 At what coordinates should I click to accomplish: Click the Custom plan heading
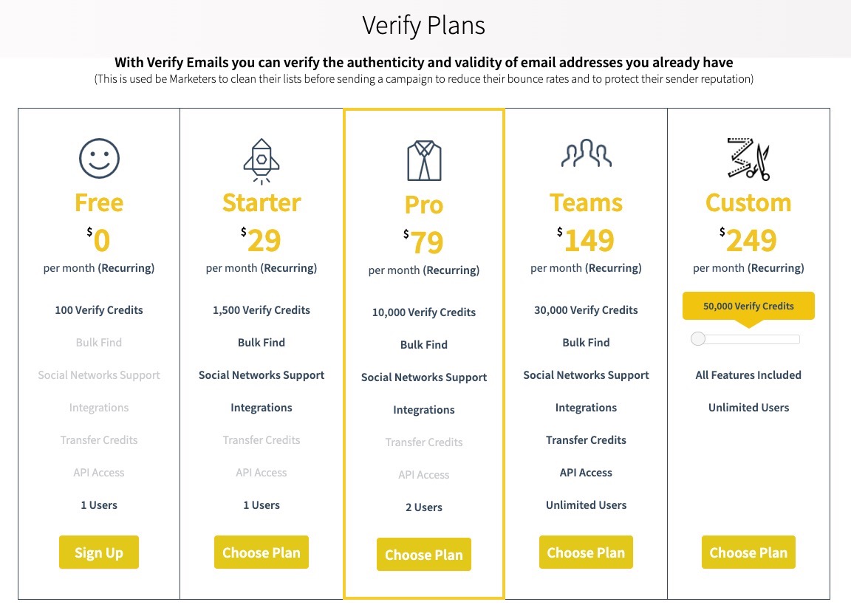748,203
